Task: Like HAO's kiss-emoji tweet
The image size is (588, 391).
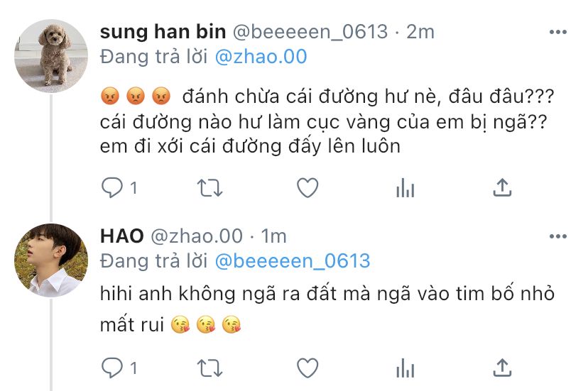Action: tap(308, 368)
